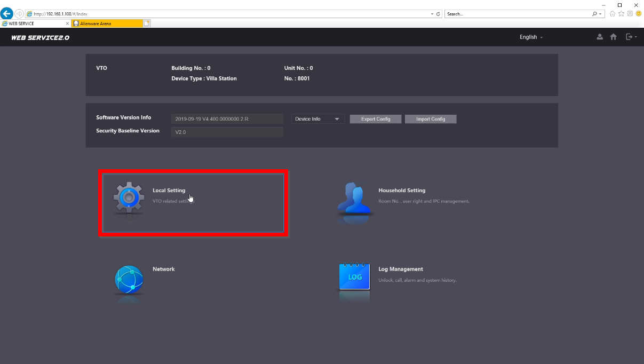The height and width of the screenshot is (364, 644).
Task: Click the WEB SERVICE2.0 logo
Action: click(40, 37)
